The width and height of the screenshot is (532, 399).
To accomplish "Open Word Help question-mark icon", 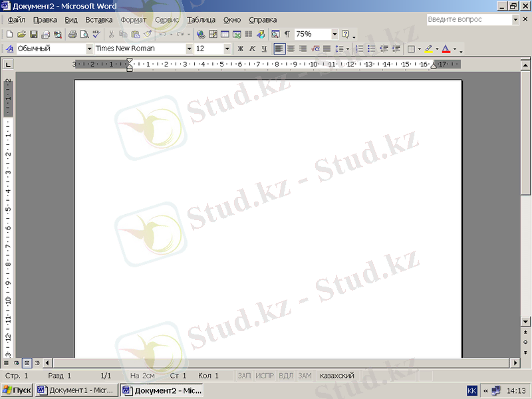I will [345, 35].
